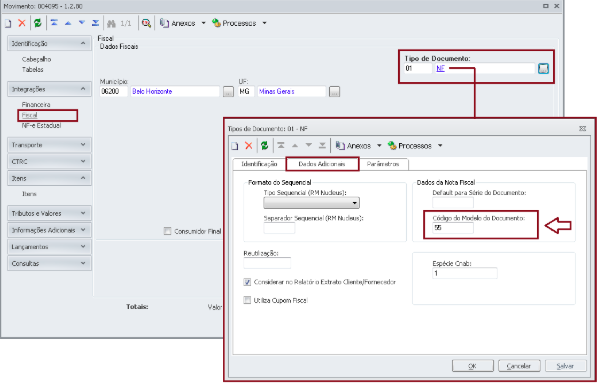Click red X delete in Tipos de Documento toolbar
This screenshot has width=604, height=387.
[x=249, y=146]
